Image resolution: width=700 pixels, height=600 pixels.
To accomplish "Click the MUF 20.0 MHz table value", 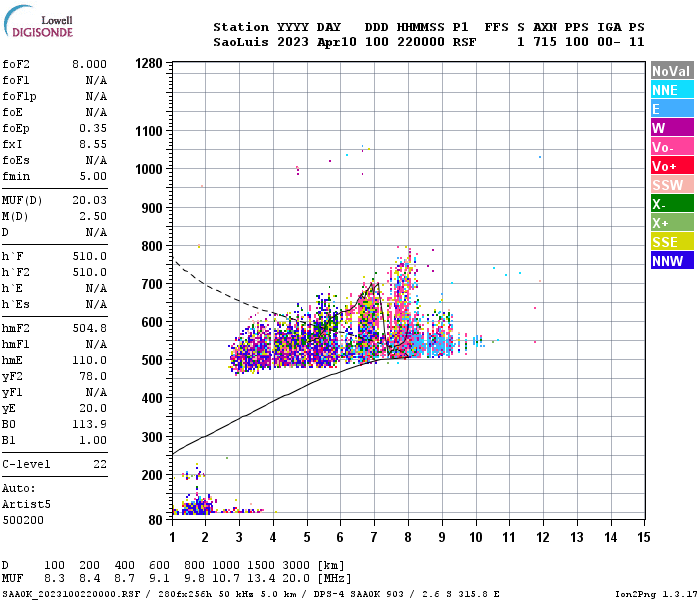I will point(296,579).
